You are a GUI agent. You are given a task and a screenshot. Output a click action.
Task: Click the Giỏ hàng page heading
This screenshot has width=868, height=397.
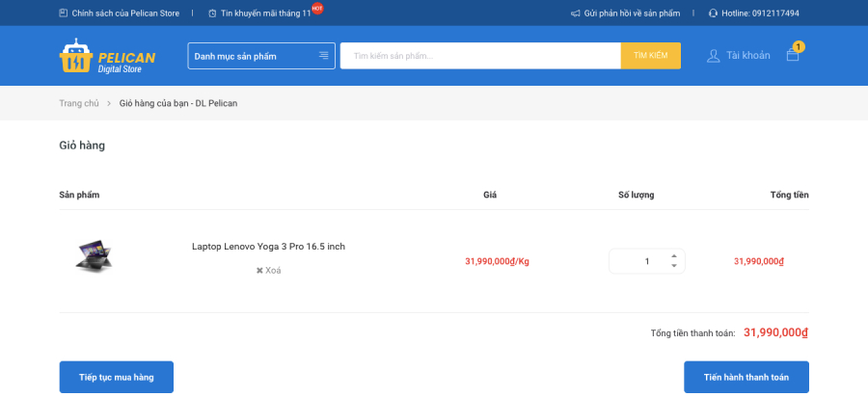point(82,146)
